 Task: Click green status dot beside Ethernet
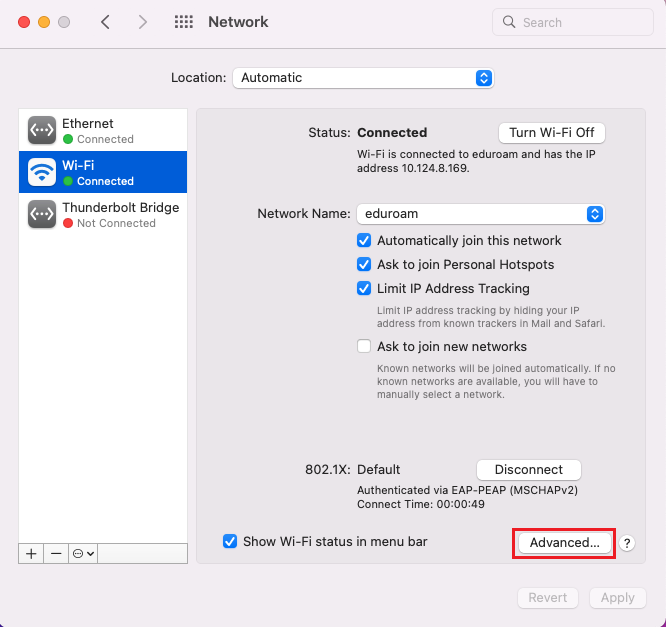point(68,139)
